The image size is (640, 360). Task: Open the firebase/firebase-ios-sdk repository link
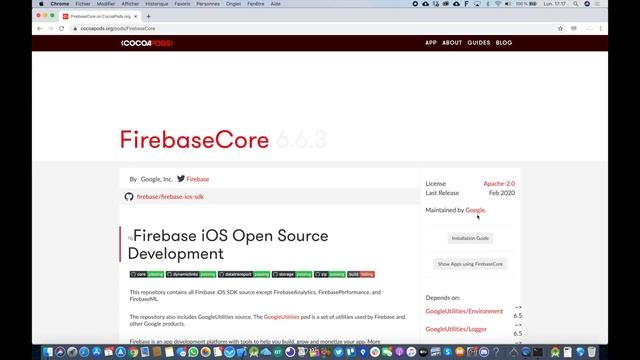click(x=170, y=197)
